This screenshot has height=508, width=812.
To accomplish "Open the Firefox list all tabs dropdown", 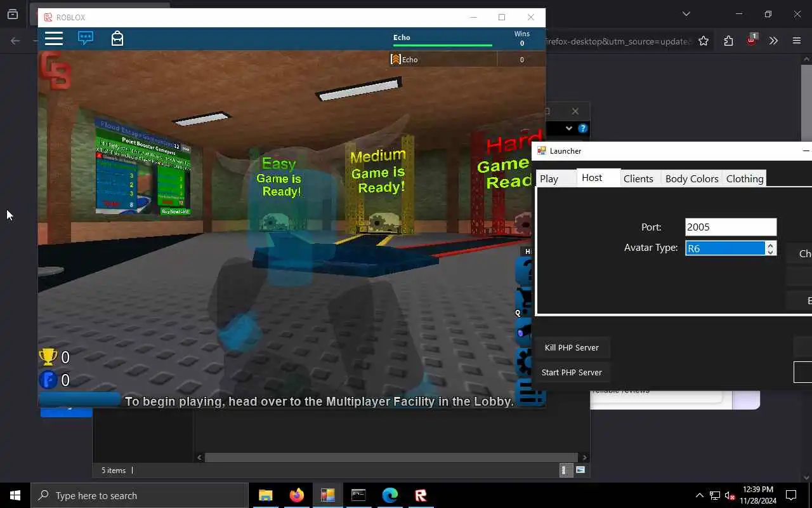I will point(686,14).
